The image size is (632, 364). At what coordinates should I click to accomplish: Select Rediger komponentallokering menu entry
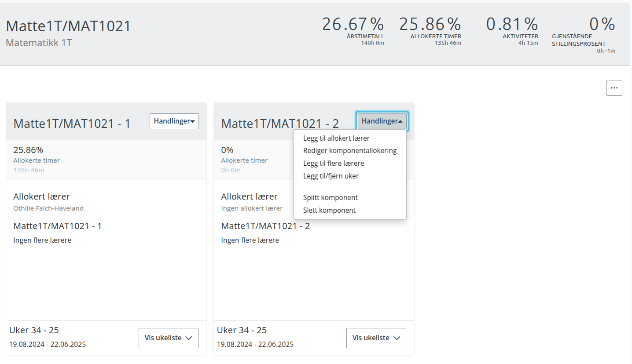click(350, 150)
